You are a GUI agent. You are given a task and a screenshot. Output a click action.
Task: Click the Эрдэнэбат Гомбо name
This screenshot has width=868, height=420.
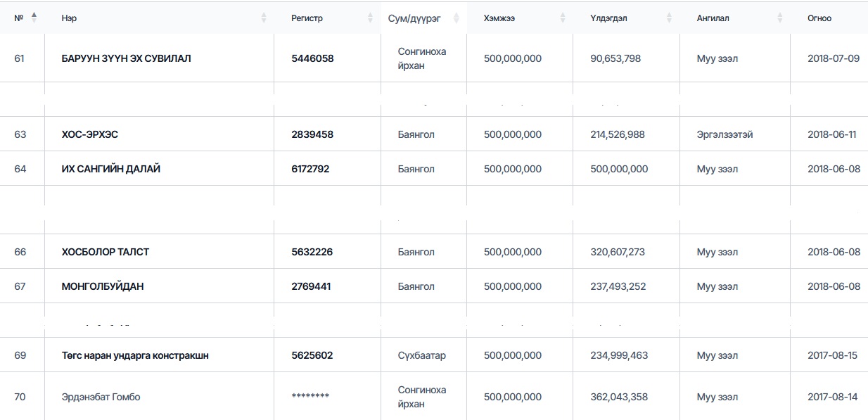101,397
